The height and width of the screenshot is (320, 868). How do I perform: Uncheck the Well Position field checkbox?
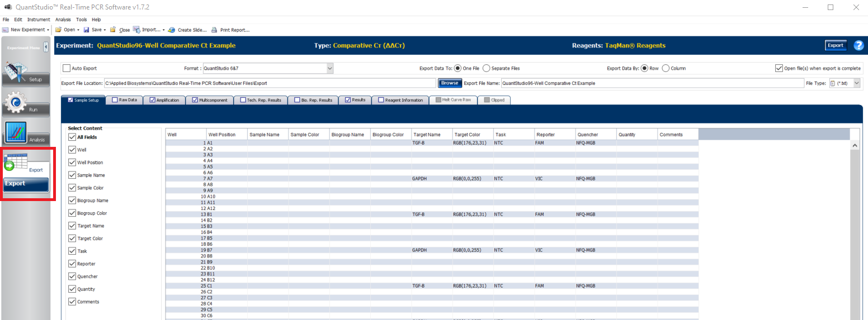tap(72, 163)
